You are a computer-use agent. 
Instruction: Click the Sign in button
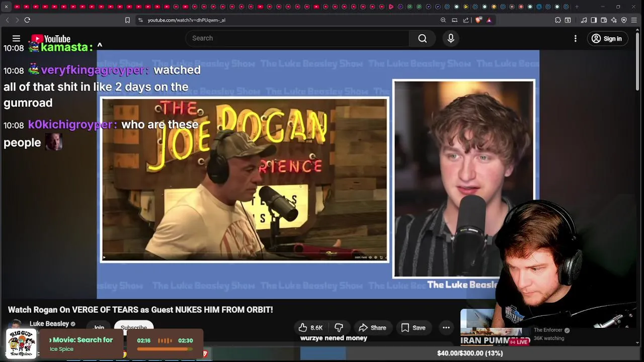point(607,39)
